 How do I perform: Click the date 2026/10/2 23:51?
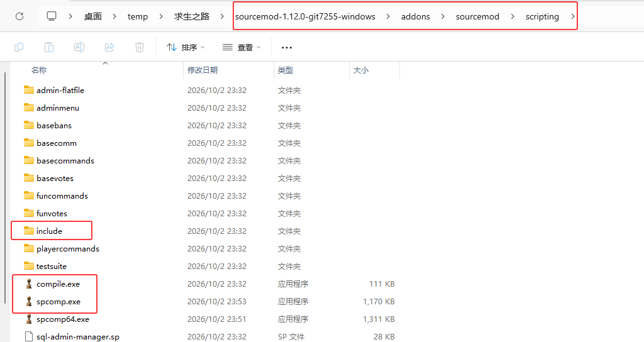pyautogui.click(x=217, y=319)
